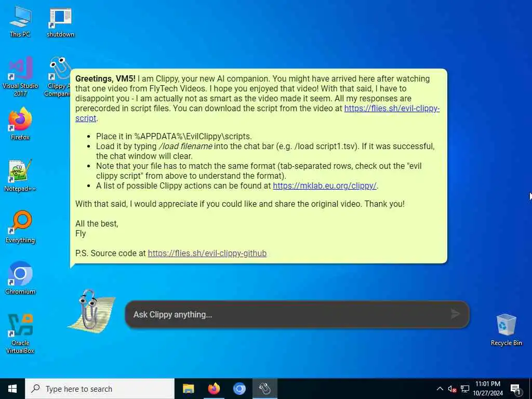Click the Type here to search box
The width and height of the screenshot is (532, 399).
[x=100, y=389]
